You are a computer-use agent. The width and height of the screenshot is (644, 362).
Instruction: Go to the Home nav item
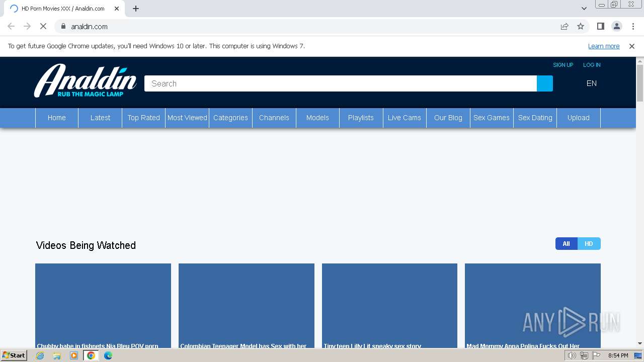click(57, 118)
